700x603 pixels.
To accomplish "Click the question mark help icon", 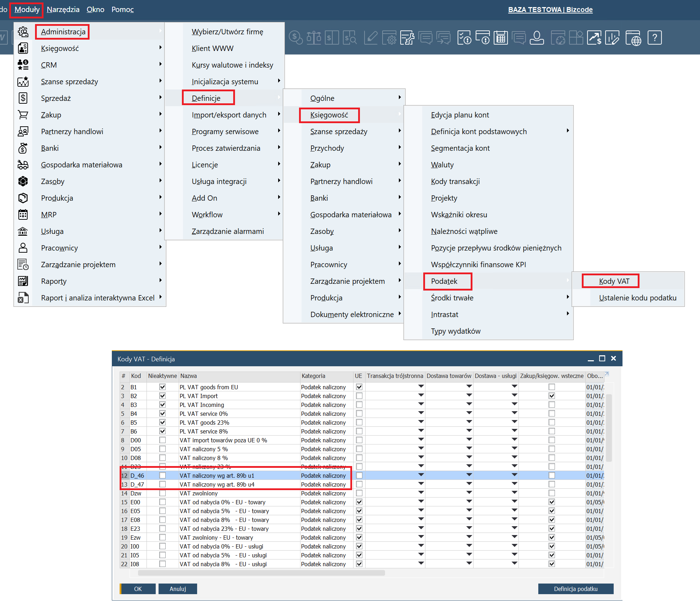I will click(655, 38).
